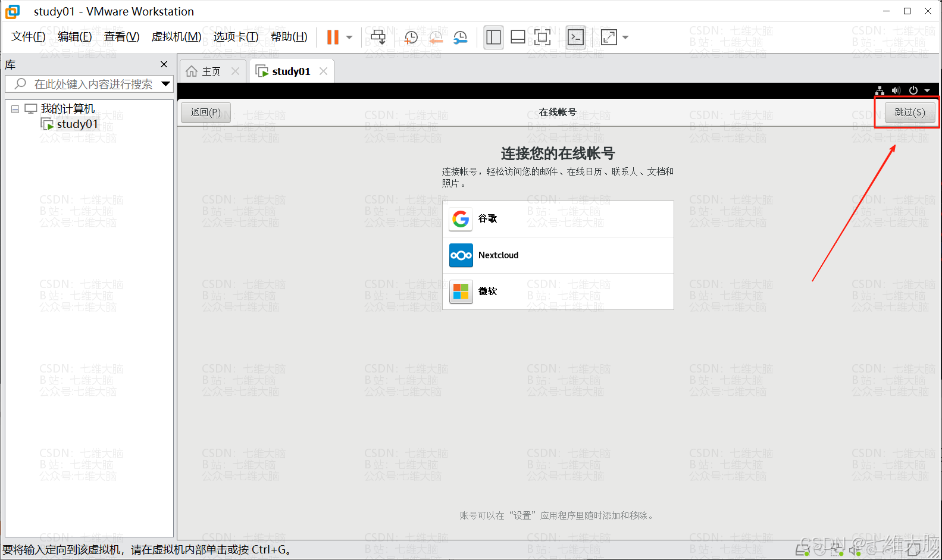Image resolution: width=942 pixels, height=560 pixels.
Task: Open the snapshot manager wrench-clock icon
Action: click(461, 37)
